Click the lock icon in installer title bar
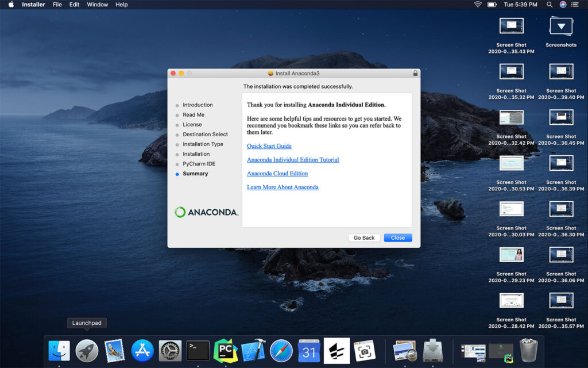The height and width of the screenshot is (368, 588). tap(415, 73)
